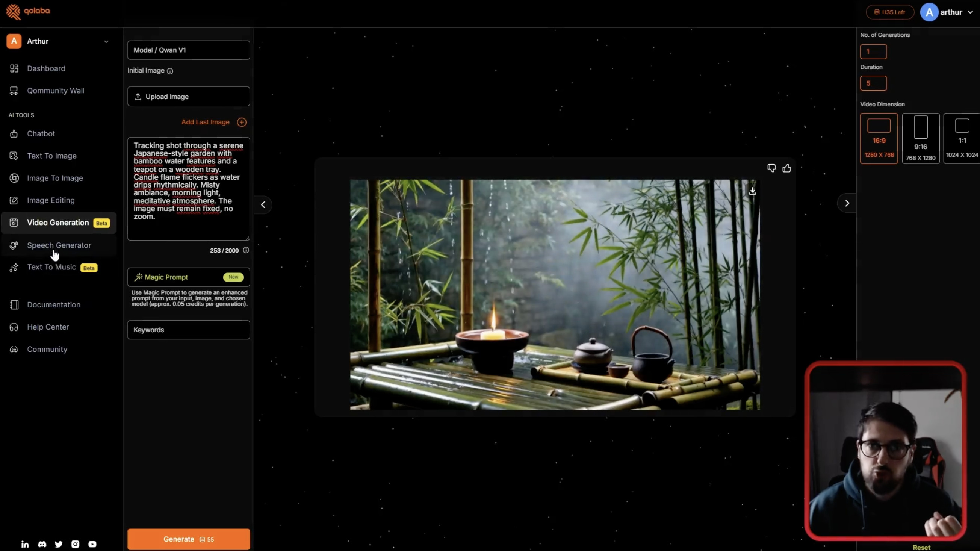Go to Speech Generator
Viewport: 980px width, 551px height.
pos(59,245)
